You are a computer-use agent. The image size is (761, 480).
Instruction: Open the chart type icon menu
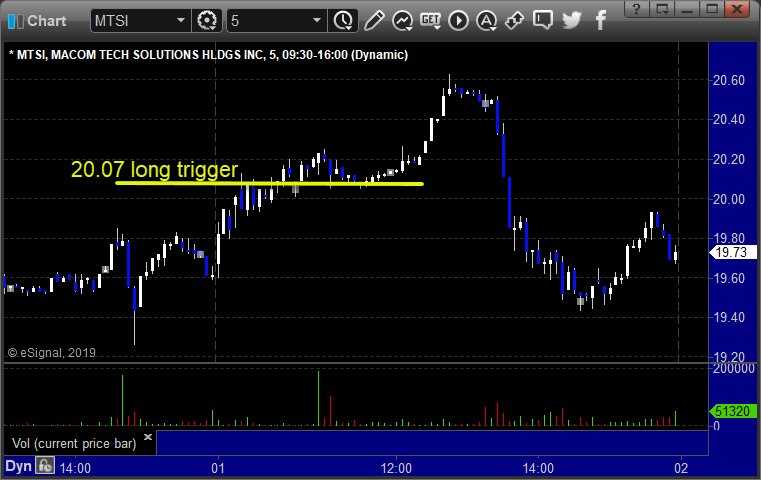[402, 20]
